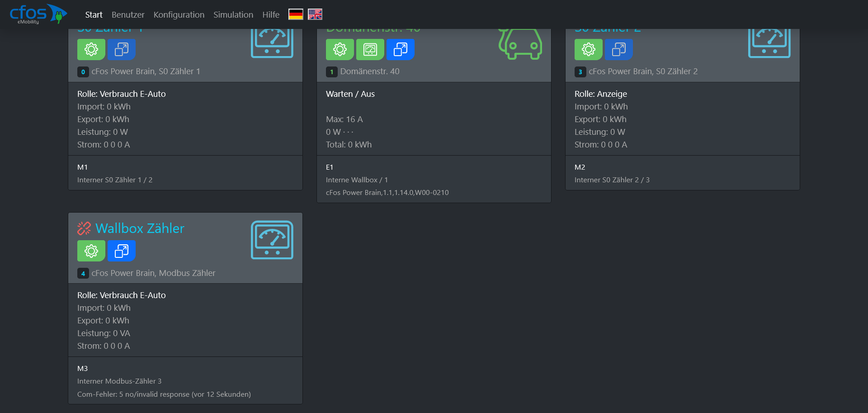
Task: Click the Wallbox Zähler title link
Action: point(140,228)
